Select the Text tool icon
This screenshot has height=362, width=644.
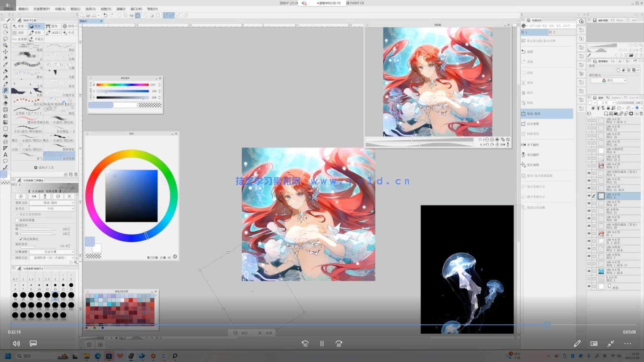point(5,155)
